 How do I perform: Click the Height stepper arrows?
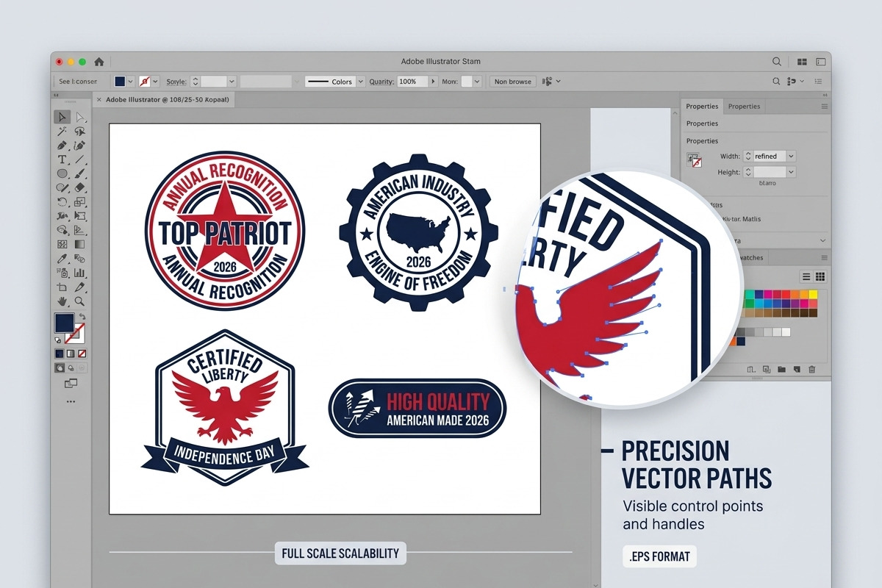click(748, 172)
